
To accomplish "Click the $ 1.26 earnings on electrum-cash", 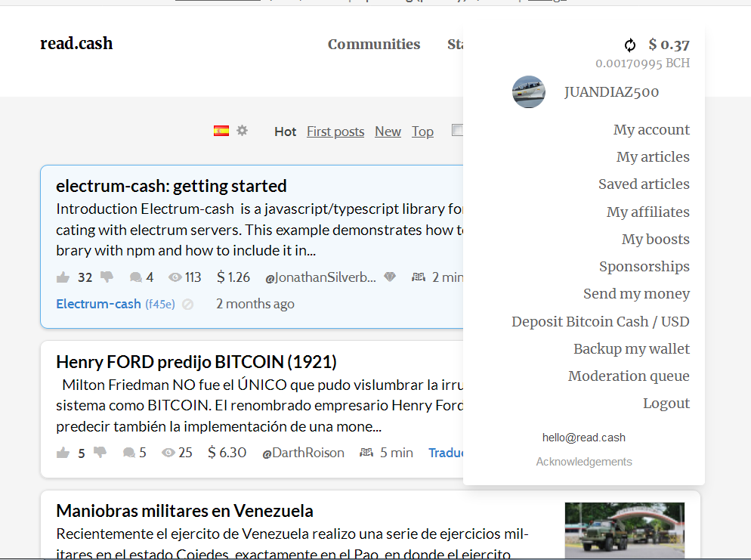I will click(x=233, y=277).
